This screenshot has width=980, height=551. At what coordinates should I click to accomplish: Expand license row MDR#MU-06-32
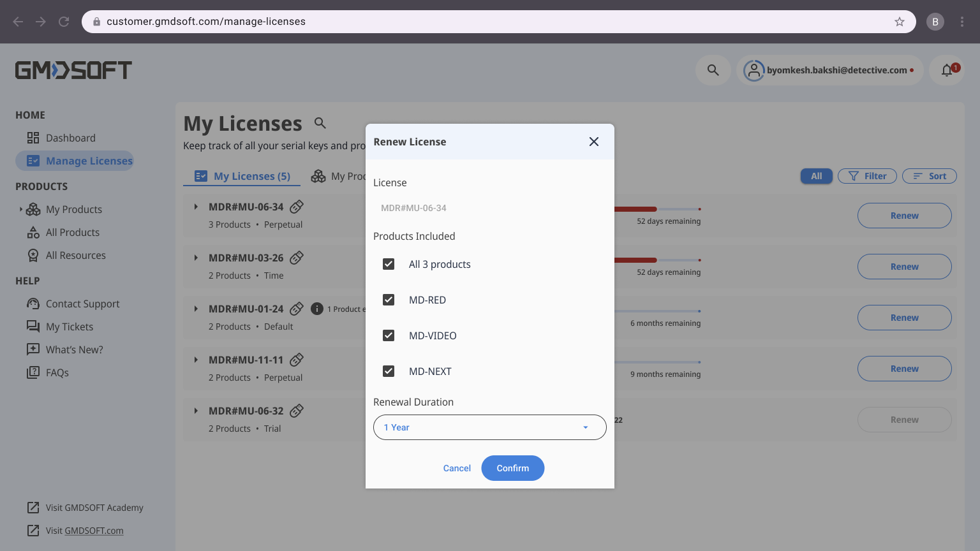click(196, 411)
